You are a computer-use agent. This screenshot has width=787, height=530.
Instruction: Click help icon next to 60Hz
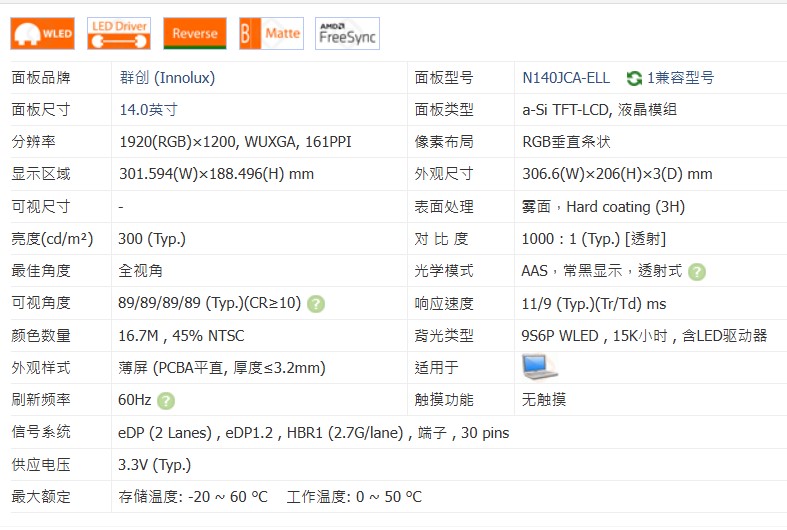tap(166, 401)
